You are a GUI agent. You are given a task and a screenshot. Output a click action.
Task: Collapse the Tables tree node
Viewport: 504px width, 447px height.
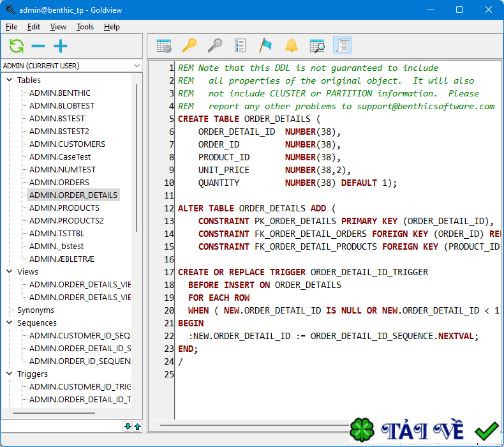point(10,80)
